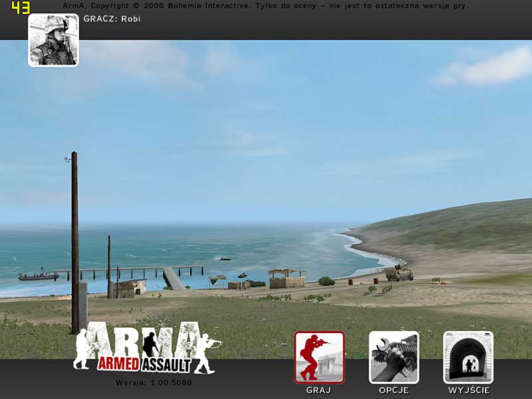This screenshot has height=399, width=532.
Task: Click the white soldier silhouette left of the logo
Action: pos(82,348)
